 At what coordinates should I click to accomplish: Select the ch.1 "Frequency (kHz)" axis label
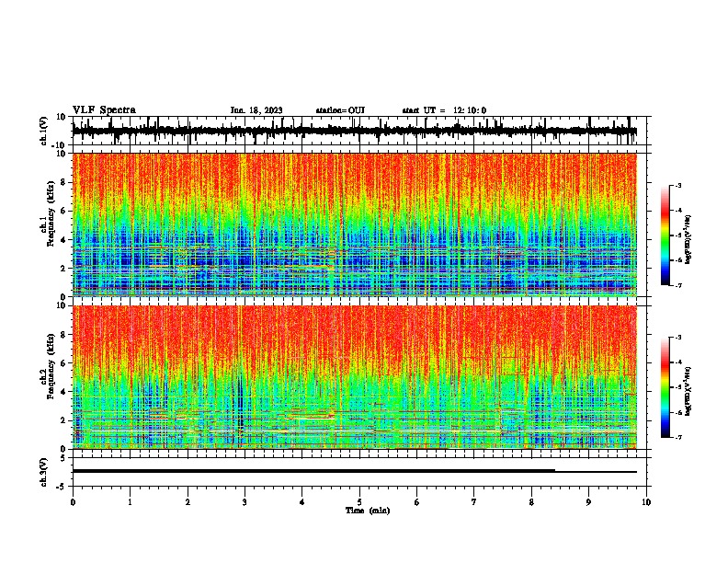[51, 214]
